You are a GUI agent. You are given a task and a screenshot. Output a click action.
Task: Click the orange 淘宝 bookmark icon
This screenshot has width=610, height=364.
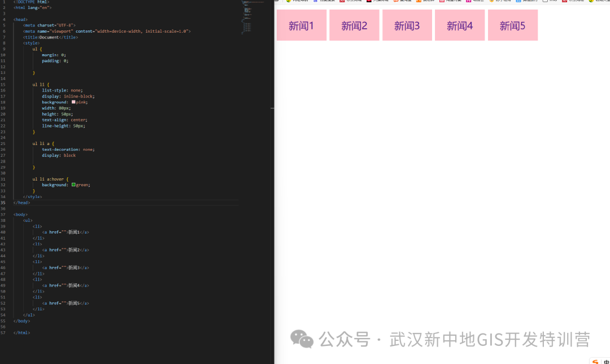click(x=397, y=1)
